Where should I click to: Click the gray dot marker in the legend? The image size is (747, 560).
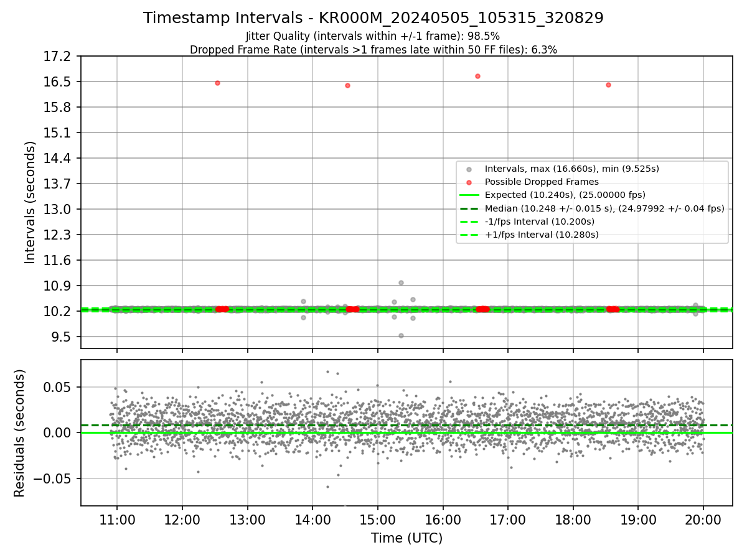(469, 169)
